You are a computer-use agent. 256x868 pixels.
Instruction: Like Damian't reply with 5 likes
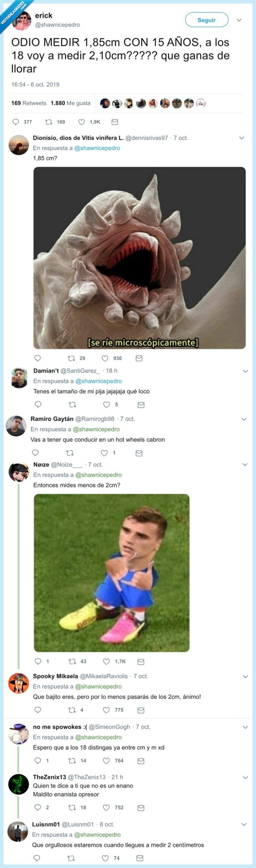click(x=106, y=404)
